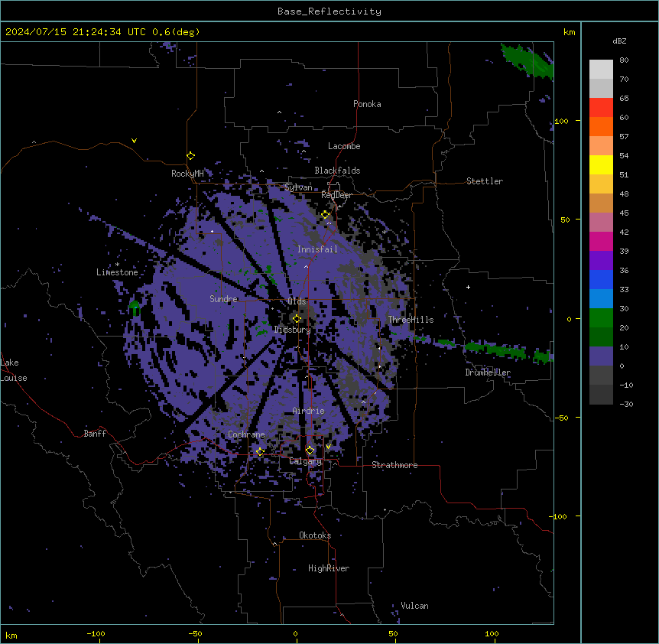Select the dark green 10-20 dBZ swatch
Screen dimensions: 659x644
tap(601, 337)
